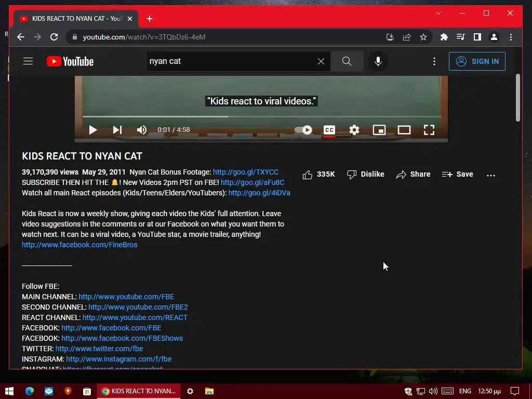Dislike this video
The height and width of the screenshot is (399, 532).
(365, 175)
